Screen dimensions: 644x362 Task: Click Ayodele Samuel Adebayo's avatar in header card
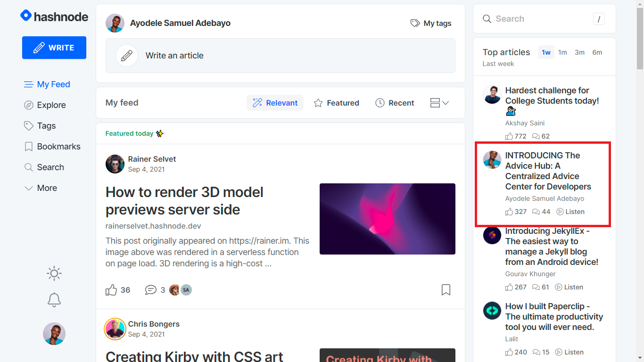pyautogui.click(x=115, y=23)
